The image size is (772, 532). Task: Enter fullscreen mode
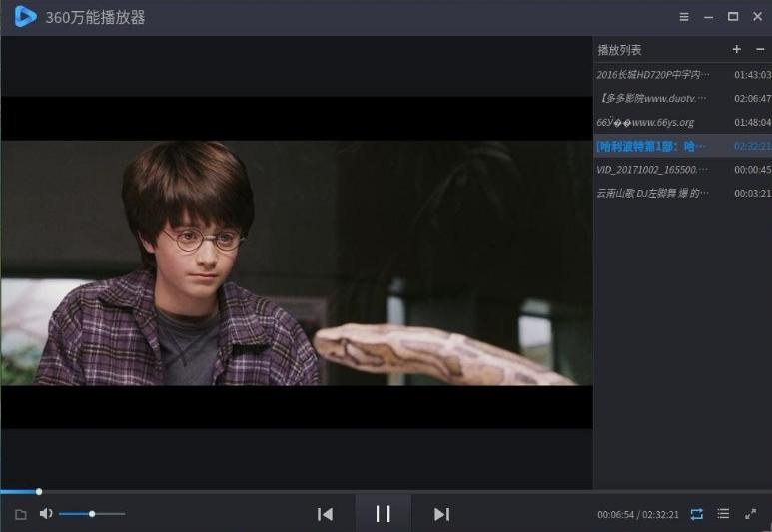pos(750,514)
